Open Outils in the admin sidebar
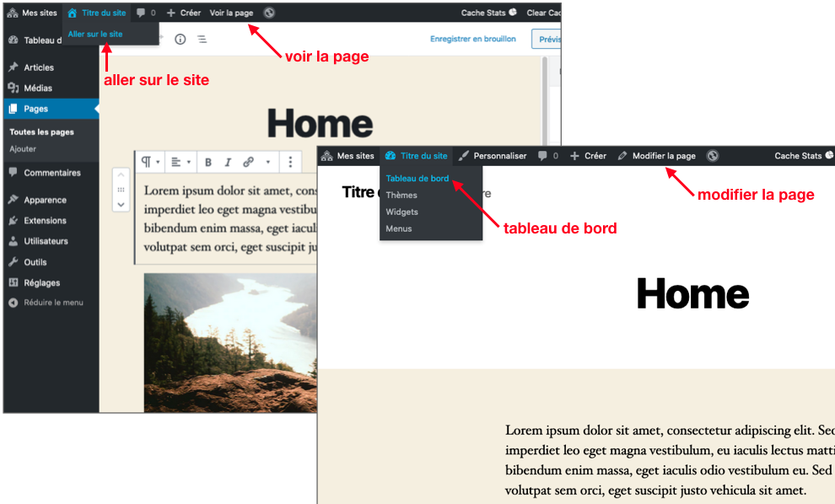835x504 pixels. tap(35, 262)
